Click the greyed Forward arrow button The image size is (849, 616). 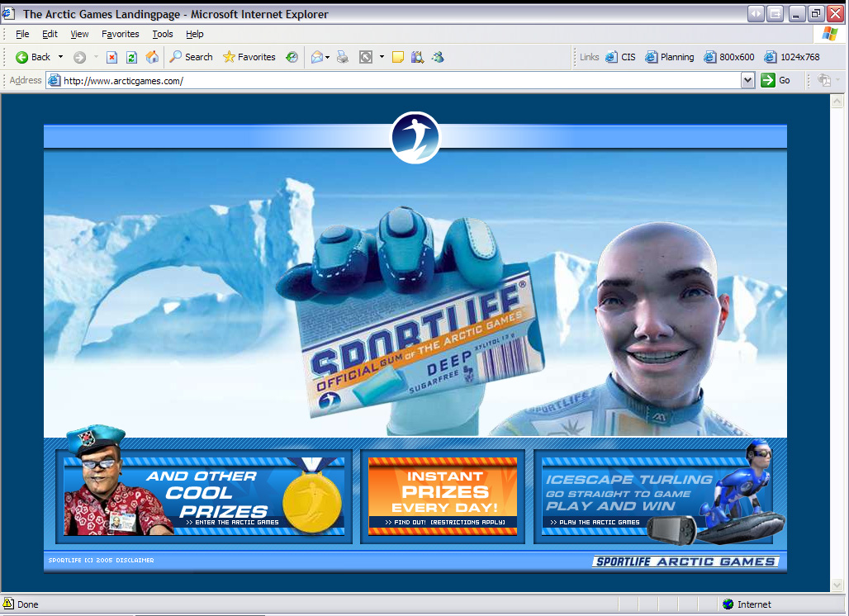pyautogui.click(x=79, y=57)
